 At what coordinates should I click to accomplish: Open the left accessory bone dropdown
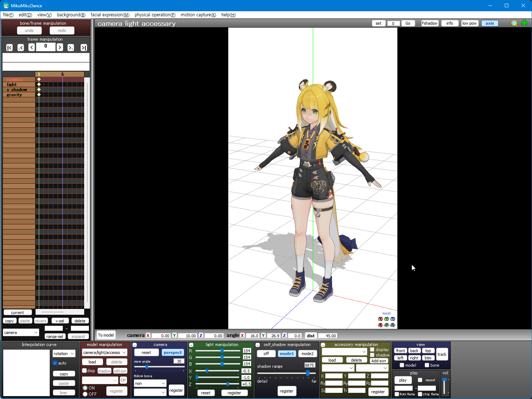(x=338, y=368)
